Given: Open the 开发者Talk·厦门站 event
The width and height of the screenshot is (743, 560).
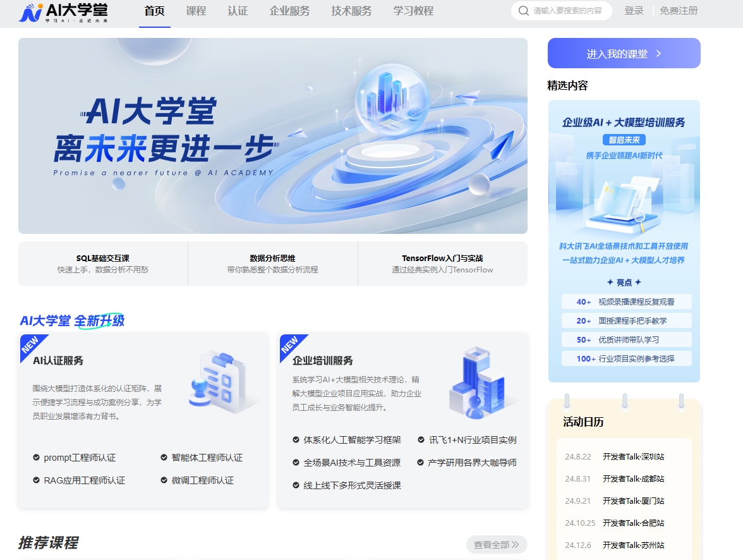Looking at the screenshot, I should coord(634,501).
